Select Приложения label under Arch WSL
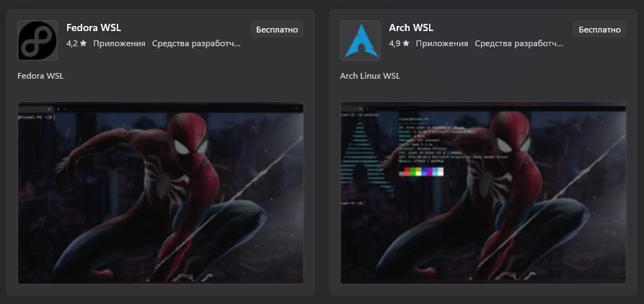Viewport: 644px width, 304px height. (x=442, y=43)
